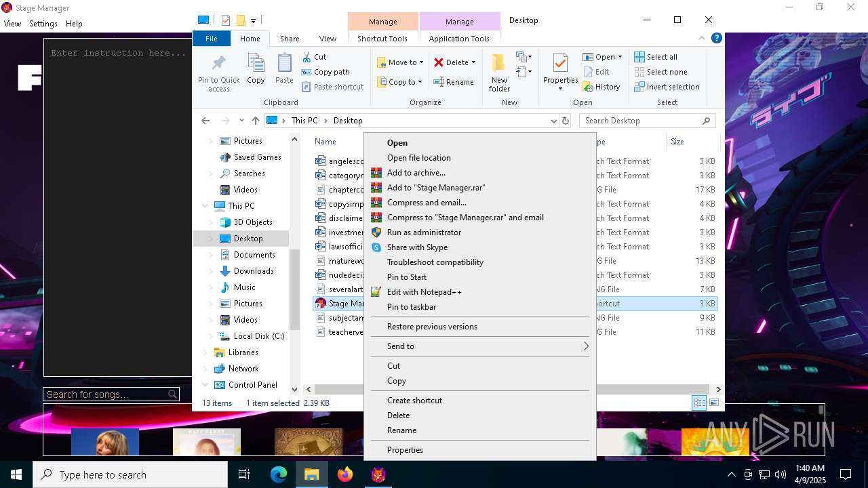Switch to the Share ribbon tab
The image size is (868, 488).
click(290, 39)
